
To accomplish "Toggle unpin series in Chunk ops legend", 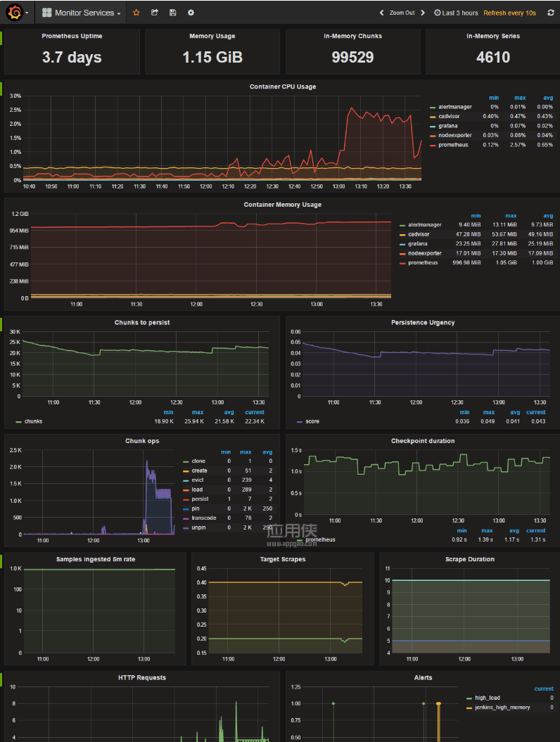I will (x=198, y=527).
